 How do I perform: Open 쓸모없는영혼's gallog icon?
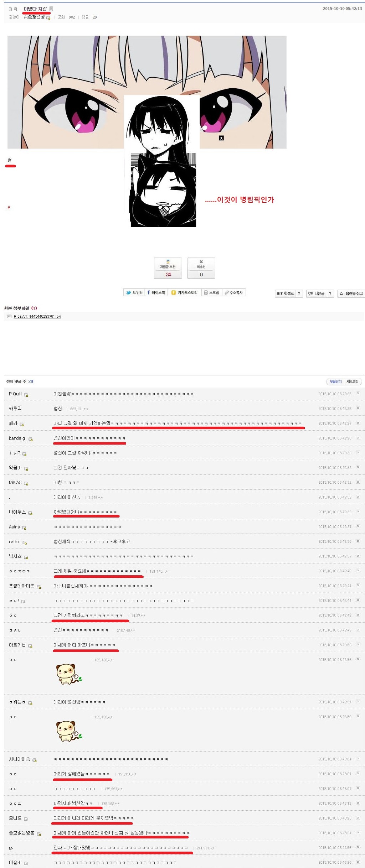point(39,834)
